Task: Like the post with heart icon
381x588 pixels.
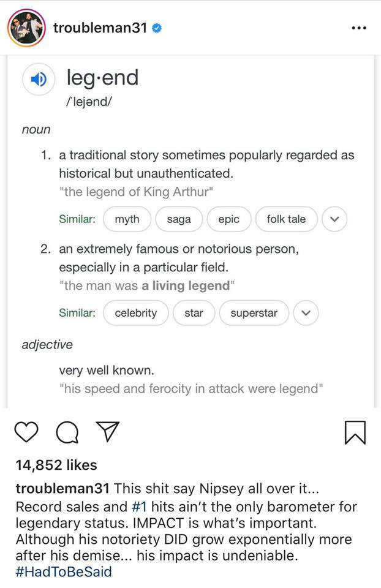Action: [26, 432]
